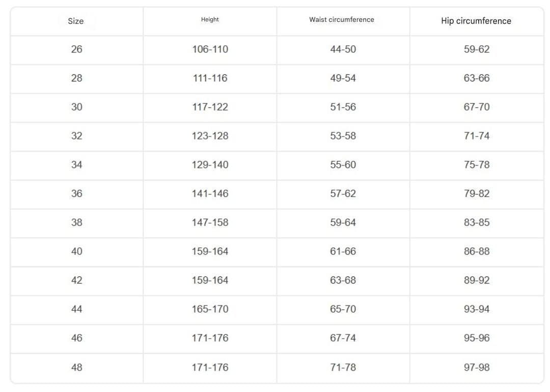Click the size 34 cell
Image resolution: width=550 pixels, height=392 pixels.
coord(76,164)
